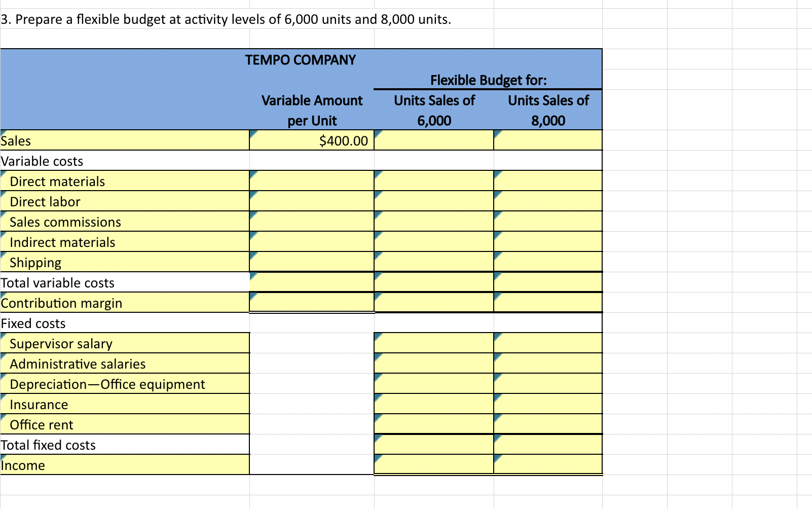This screenshot has width=812, height=509.
Task: Click the Office rent label
Action: [42, 424]
